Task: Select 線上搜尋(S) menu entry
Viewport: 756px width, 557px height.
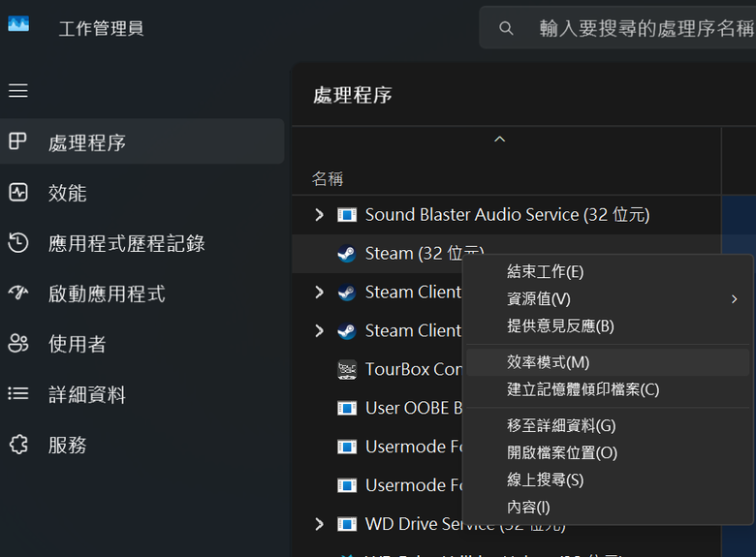Action: click(608, 480)
